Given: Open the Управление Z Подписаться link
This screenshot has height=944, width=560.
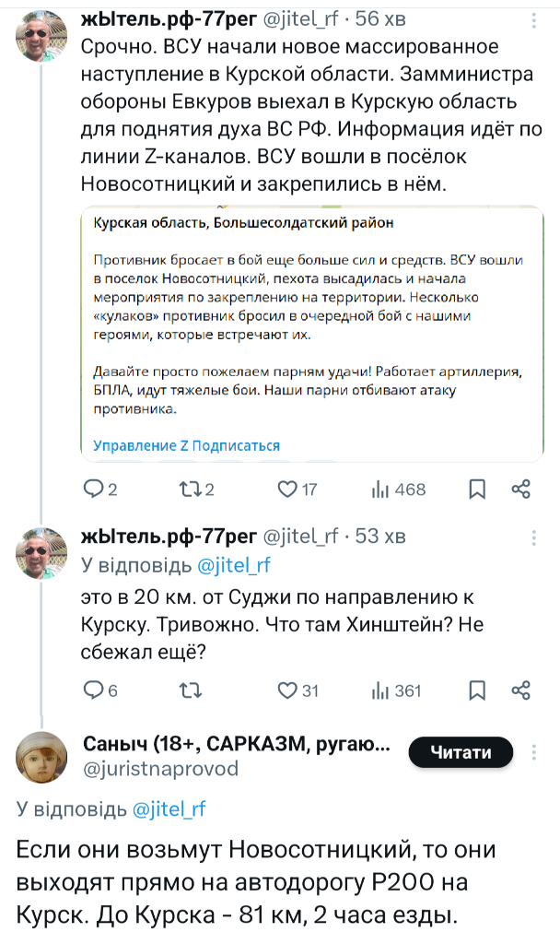Looking at the screenshot, I should (186, 445).
